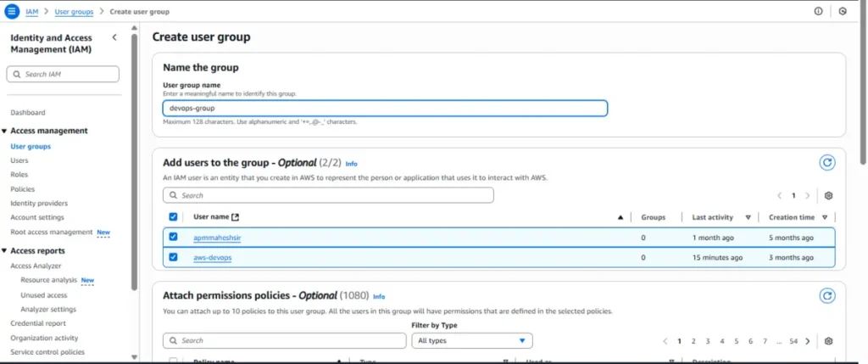
Task: Sort users by User name ascending arrow
Action: click(620, 218)
